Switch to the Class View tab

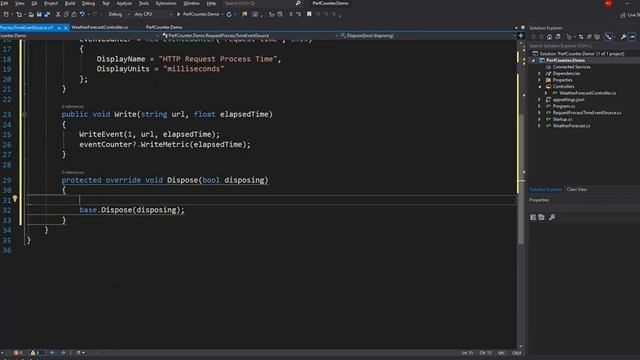coord(577,189)
